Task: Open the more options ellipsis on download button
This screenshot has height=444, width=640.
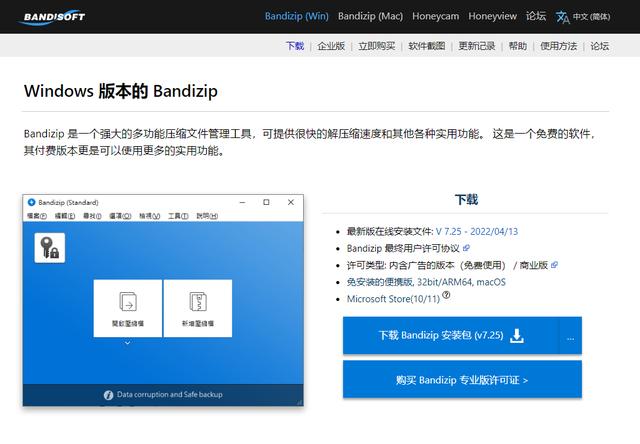Action: (570, 335)
